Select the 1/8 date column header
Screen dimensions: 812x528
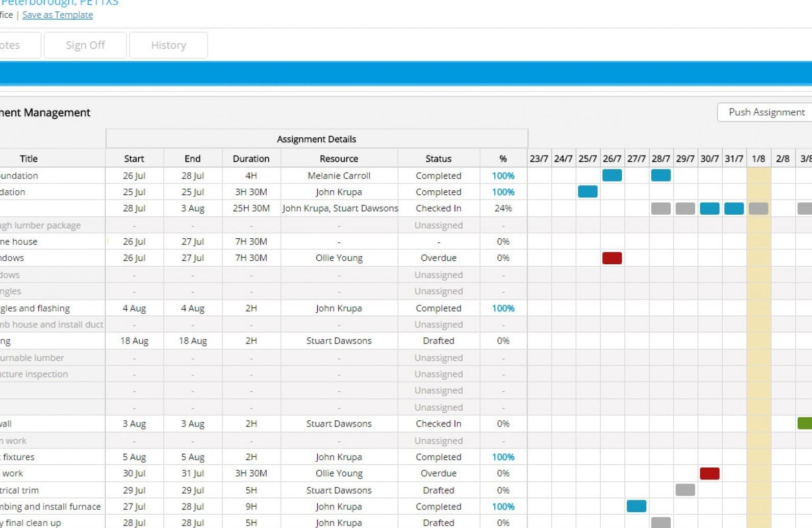(x=758, y=159)
